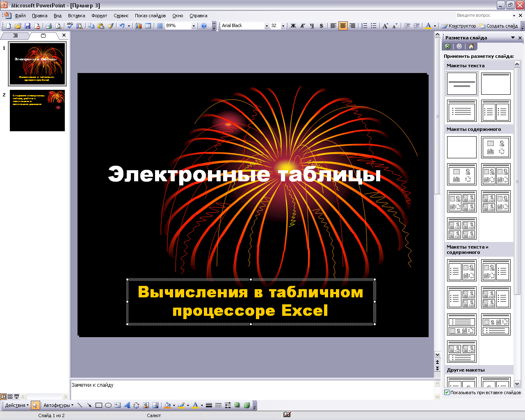Select the Rectangle shape tool
The image size is (525, 420).
pos(99,405)
